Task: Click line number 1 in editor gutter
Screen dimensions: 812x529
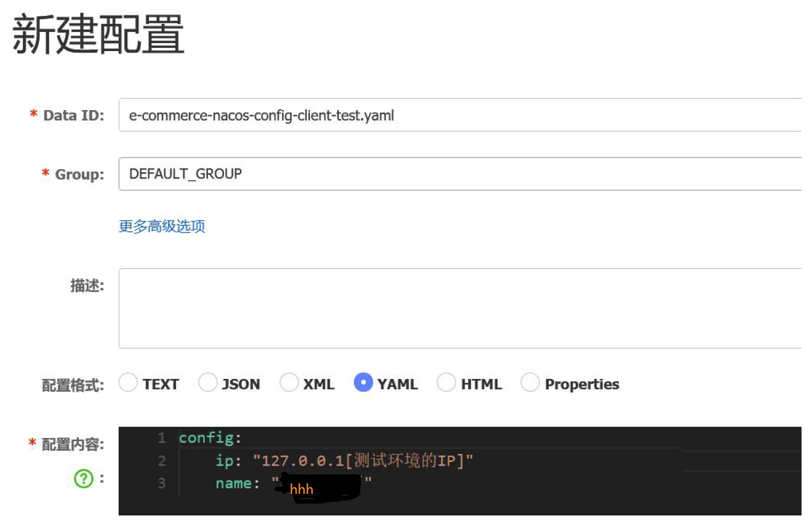Action: click(x=162, y=438)
